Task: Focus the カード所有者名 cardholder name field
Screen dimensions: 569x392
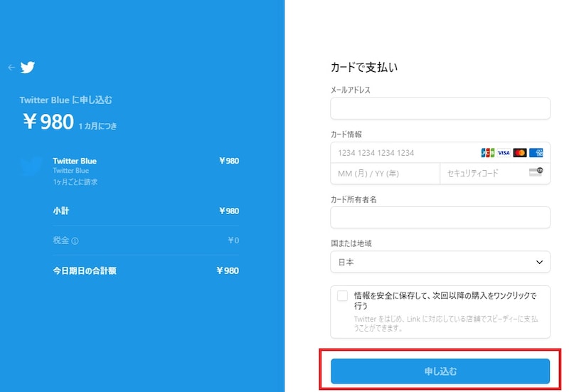Action: pos(440,218)
